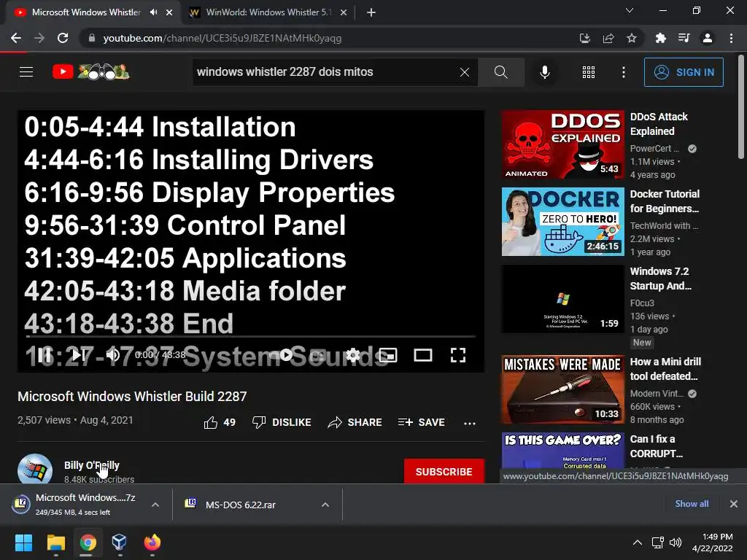Open Docker Tutorial for Beginners thumbnail
This screenshot has height=560, width=747.
[x=562, y=222]
